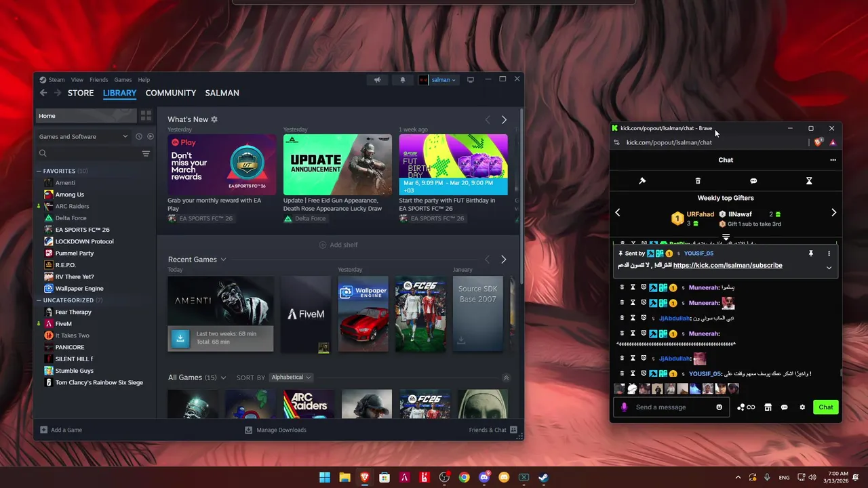The height and width of the screenshot is (488, 868).
Task: Open Alphabetical sort-by dropdown
Action: point(291,378)
